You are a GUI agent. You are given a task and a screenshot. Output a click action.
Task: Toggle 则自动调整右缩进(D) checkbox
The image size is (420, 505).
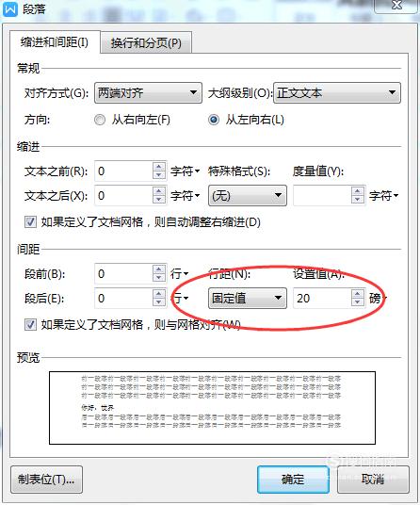[x=30, y=222]
